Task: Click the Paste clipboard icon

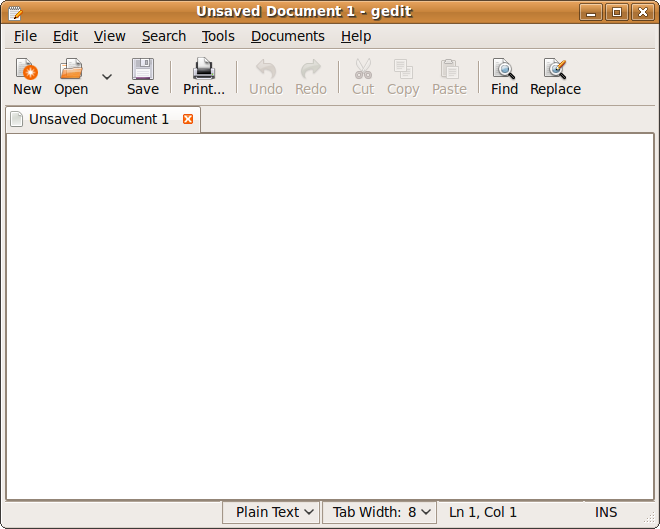Action: [x=449, y=69]
